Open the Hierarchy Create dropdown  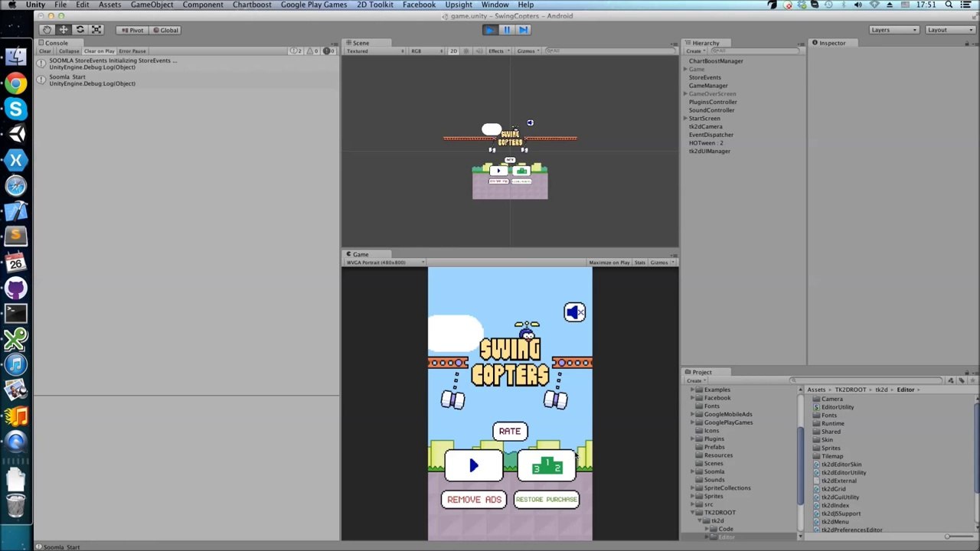[695, 51]
